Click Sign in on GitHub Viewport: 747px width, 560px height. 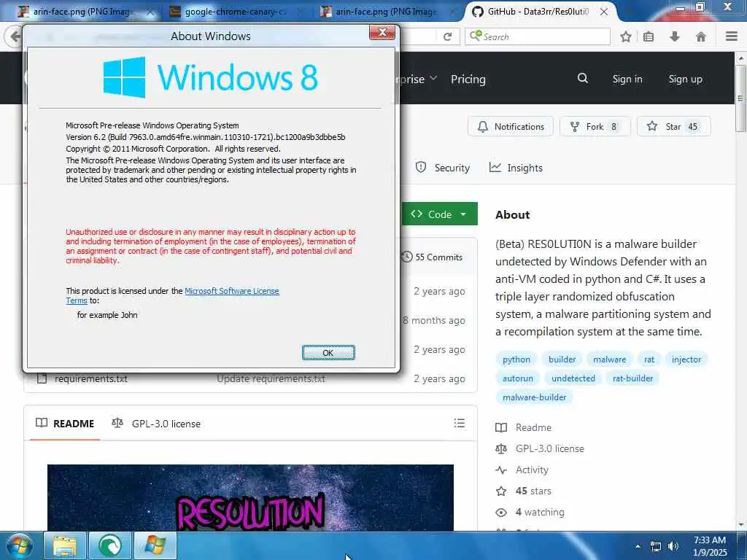pos(627,79)
